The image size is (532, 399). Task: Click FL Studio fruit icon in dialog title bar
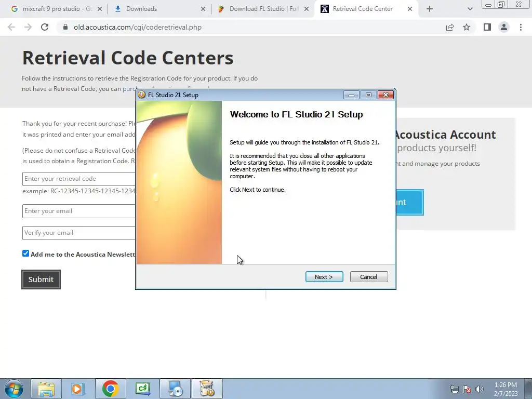(x=142, y=95)
